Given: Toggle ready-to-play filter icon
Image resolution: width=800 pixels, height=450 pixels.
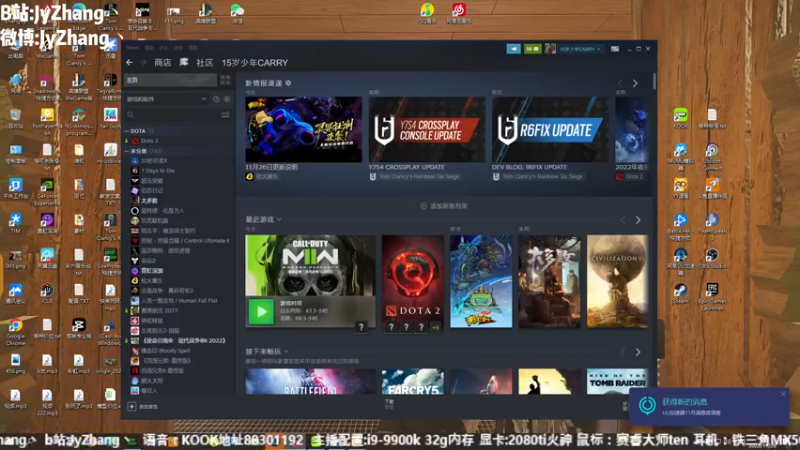Looking at the screenshot, I should click(227, 99).
